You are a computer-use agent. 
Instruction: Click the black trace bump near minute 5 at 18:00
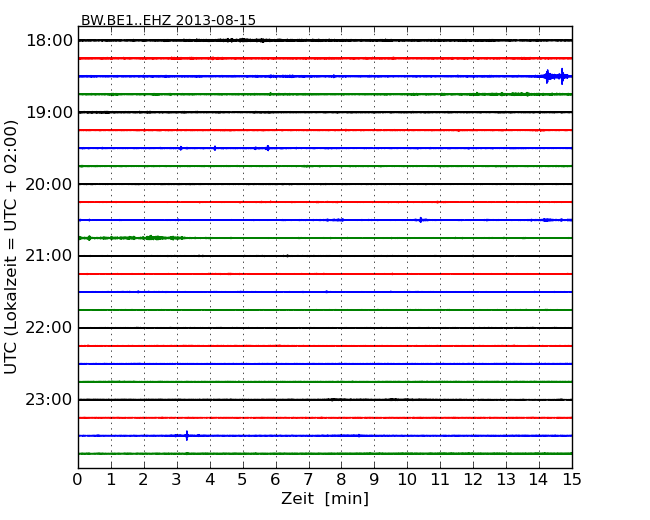pos(244,40)
